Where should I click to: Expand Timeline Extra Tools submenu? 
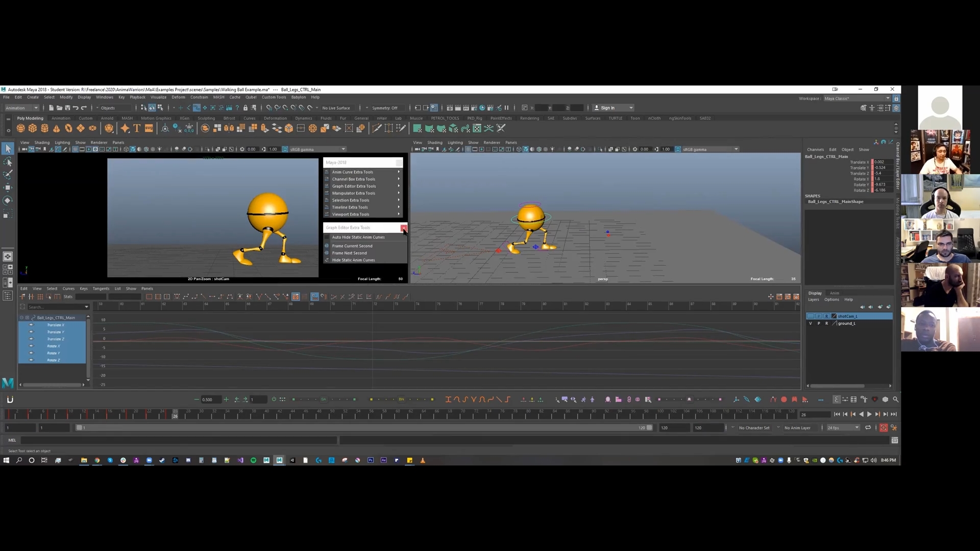[363, 208]
